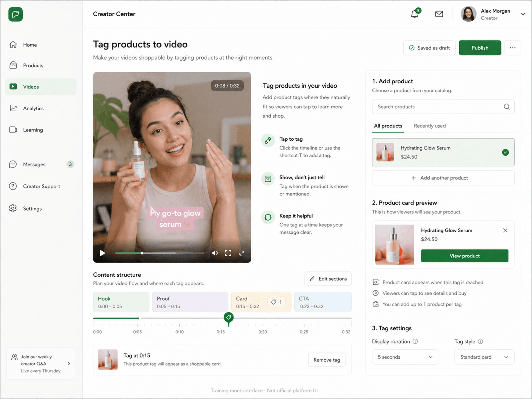
Task: Switch to Recently used tab
Action: coord(429,126)
